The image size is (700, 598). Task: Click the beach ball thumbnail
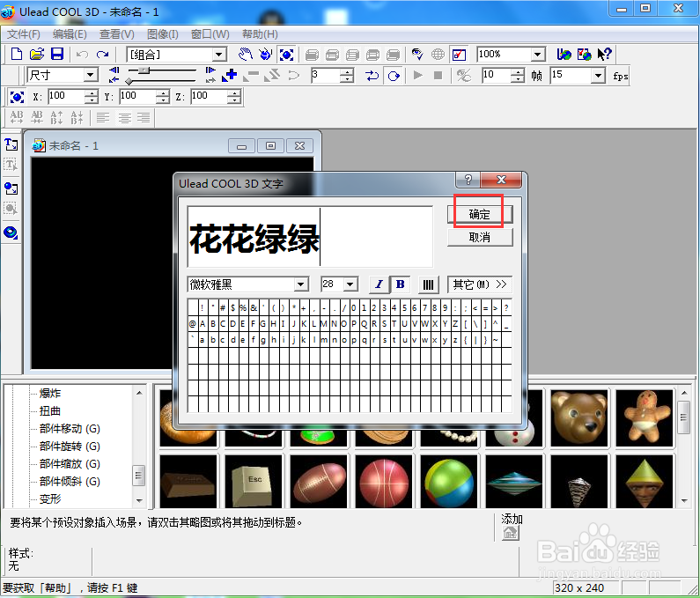449,482
